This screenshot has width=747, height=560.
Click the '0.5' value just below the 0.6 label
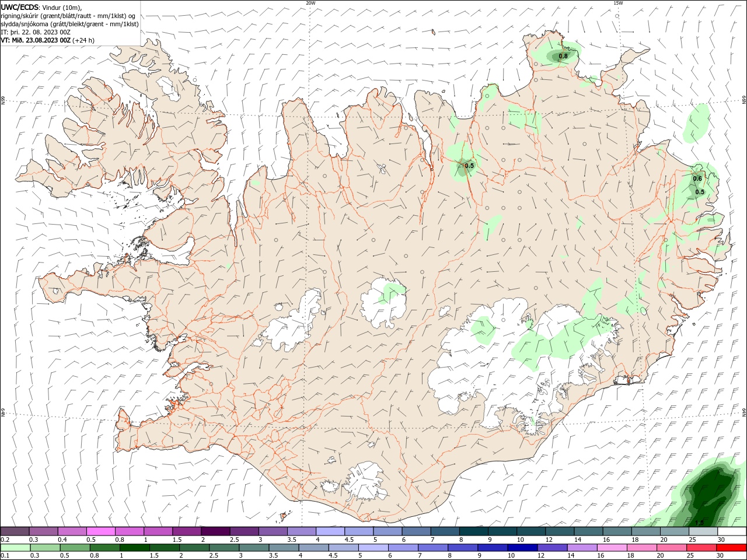700,192
